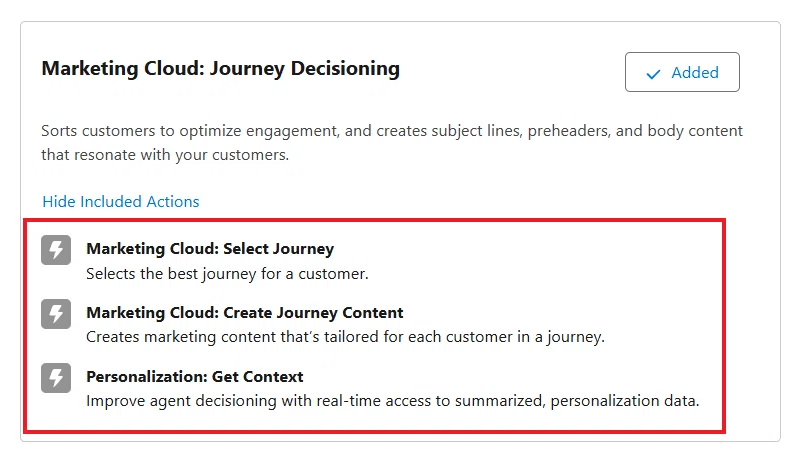Open Personalization: Get Context action
The height and width of the screenshot is (461, 802).
pos(194,377)
